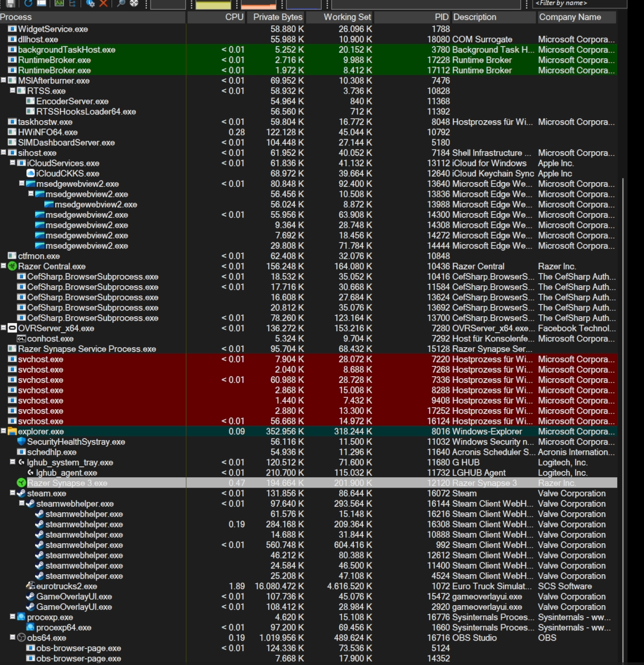Click the magnifier find handle toolbar icon
This screenshot has height=665, width=644.
pyautogui.click(x=120, y=3)
